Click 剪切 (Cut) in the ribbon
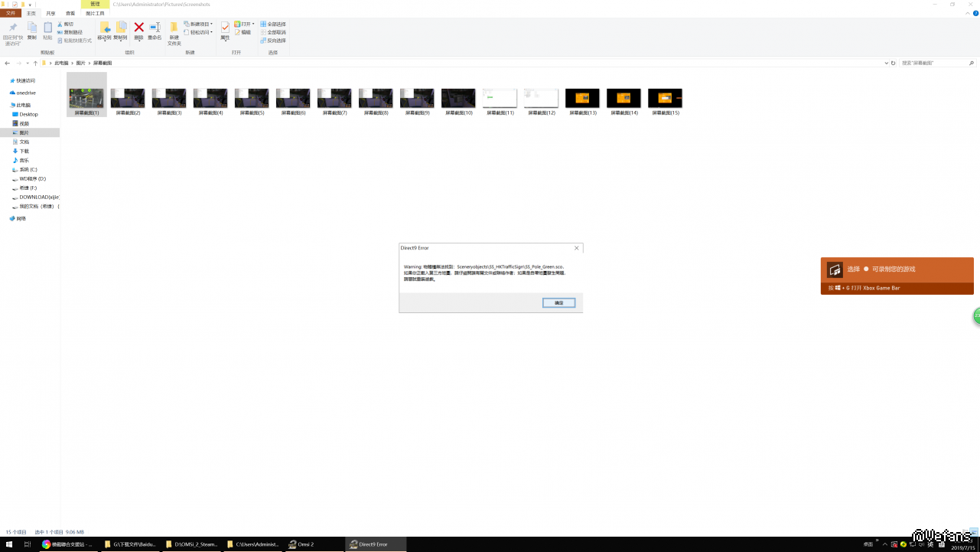980x552 pixels. (65, 24)
